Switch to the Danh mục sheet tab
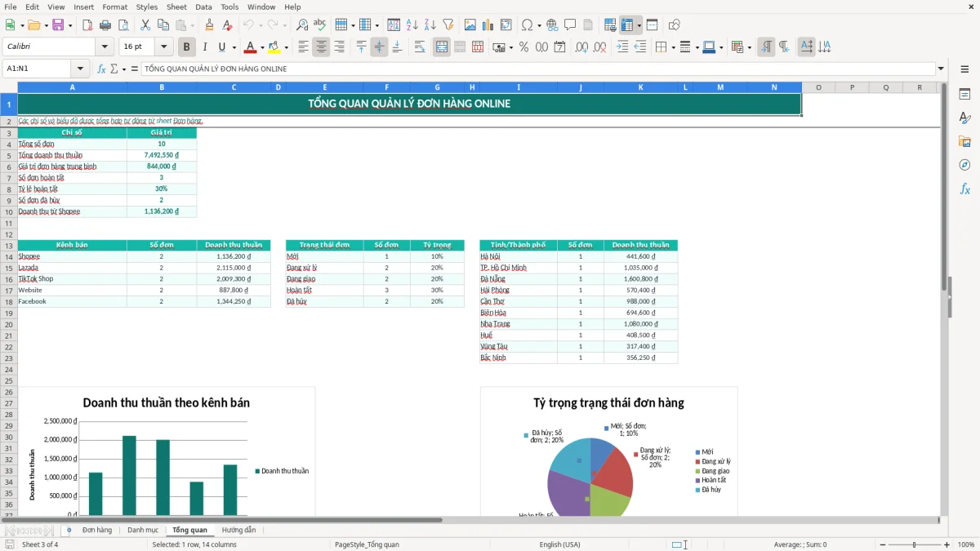 [143, 530]
